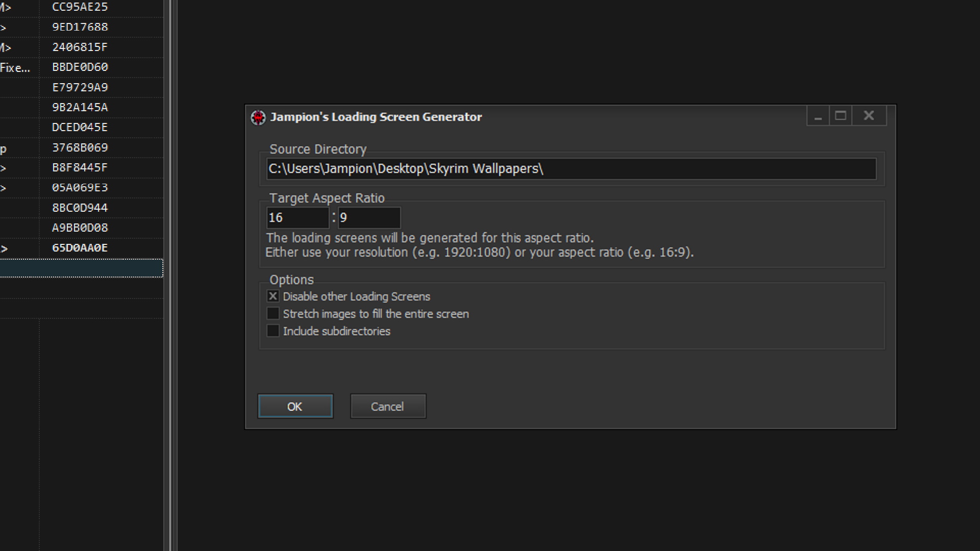The height and width of the screenshot is (551, 980).
Task: Select the row with CRC CC95AE25
Action: coord(80,7)
